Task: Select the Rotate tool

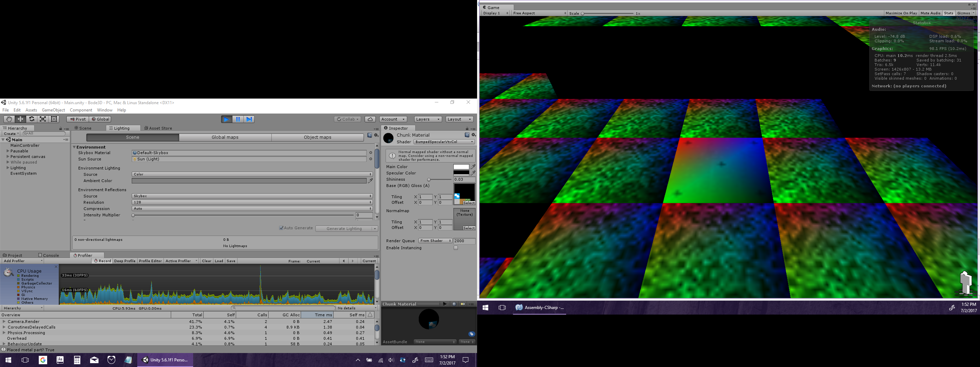Action: [31, 119]
